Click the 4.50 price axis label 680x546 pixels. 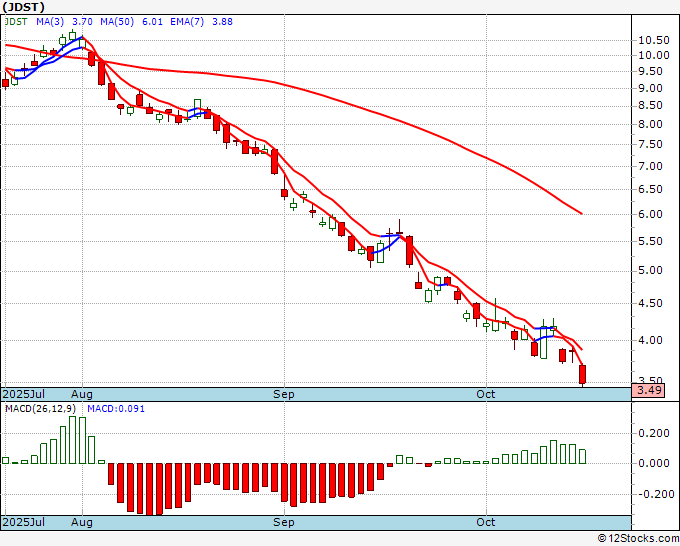coord(651,303)
